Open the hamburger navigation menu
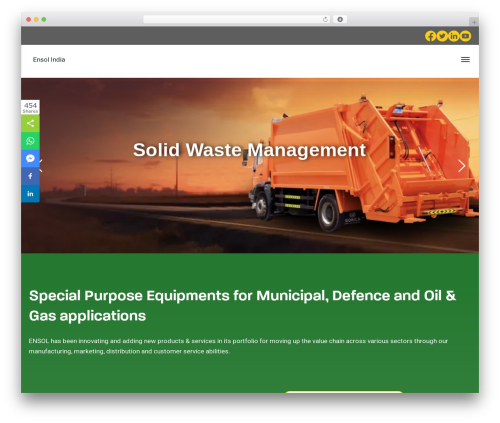500x423 pixels. (465, 60)
